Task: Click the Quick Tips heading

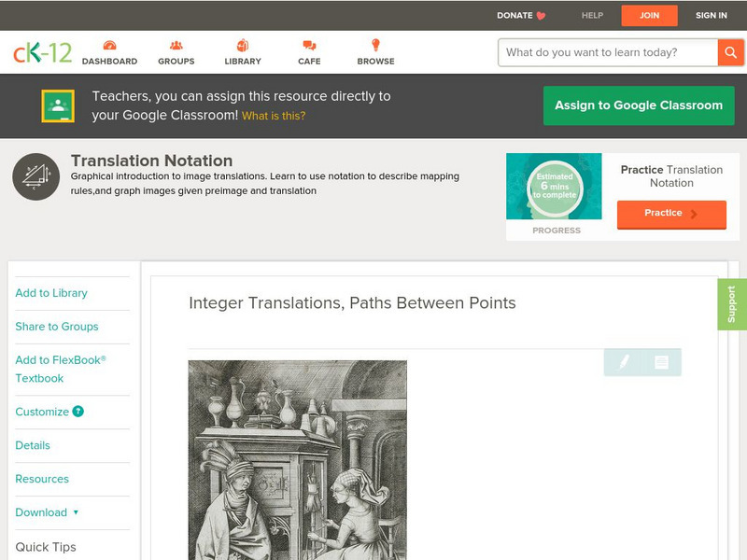Action: click(46, 547)
